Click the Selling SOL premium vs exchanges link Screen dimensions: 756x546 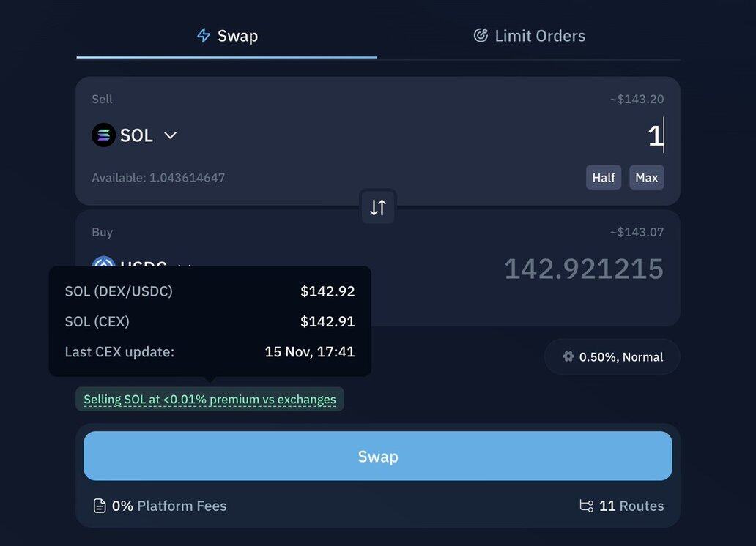tap(210, 400)
